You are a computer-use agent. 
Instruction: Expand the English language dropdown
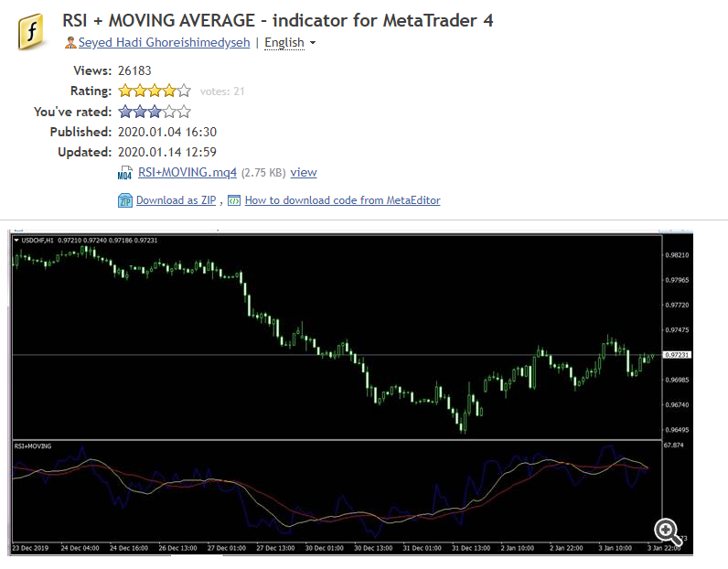click(290, 43)
